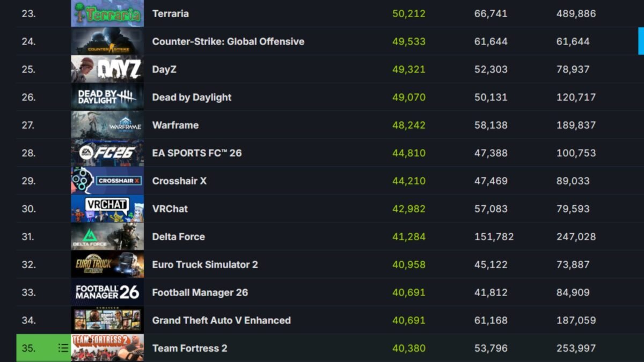The width and height of the screenshot is (644, 362).
Task: Open the Dead by Daylight thumbnail
Action: click(107, 97)
